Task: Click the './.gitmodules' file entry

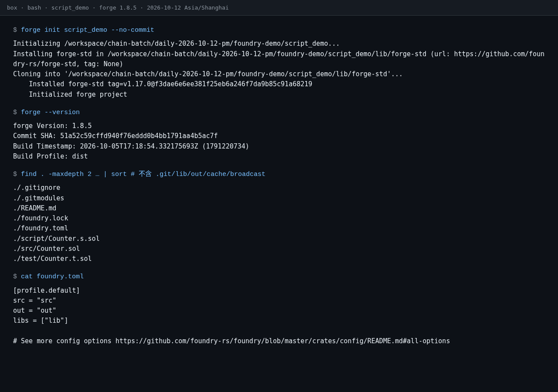Action: pyautogui.click(x=38, y=198)
